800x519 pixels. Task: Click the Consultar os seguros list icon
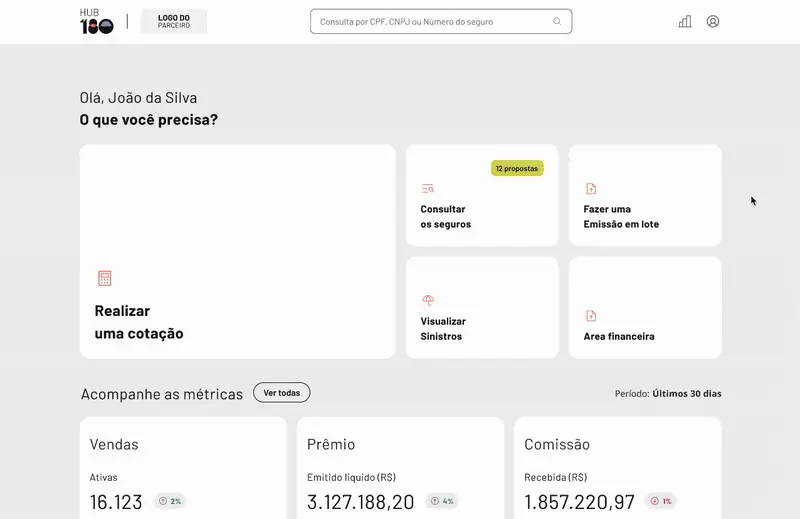(x=428, y=188)
